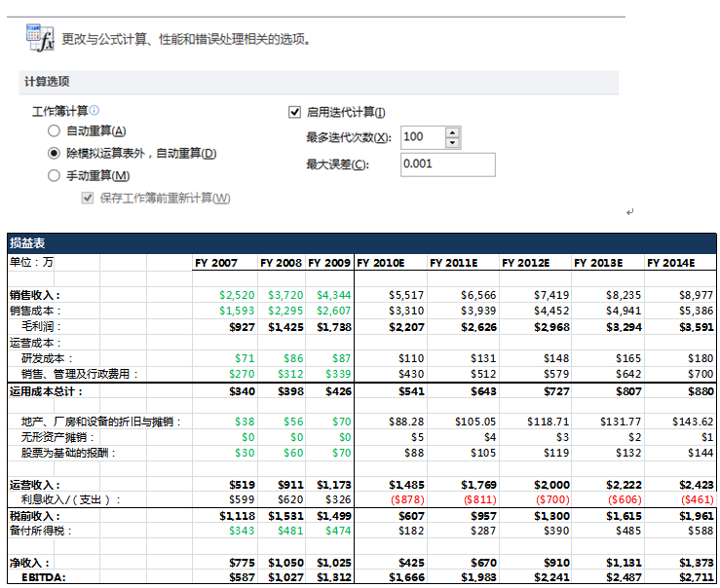The height and width of the screenshot is (588, 720).
Task: Decrease 最多迭代次数 with the down arrow
Action: [452, 143]
